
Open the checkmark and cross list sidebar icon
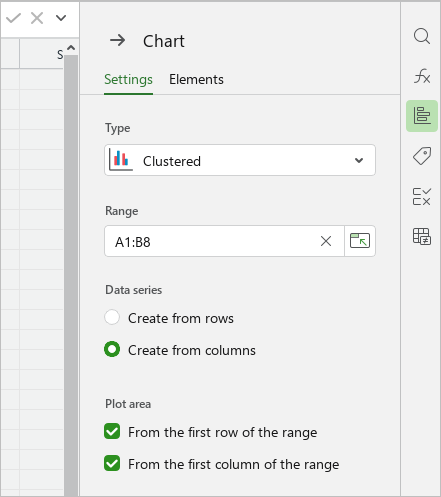click(x=422, y=196)
